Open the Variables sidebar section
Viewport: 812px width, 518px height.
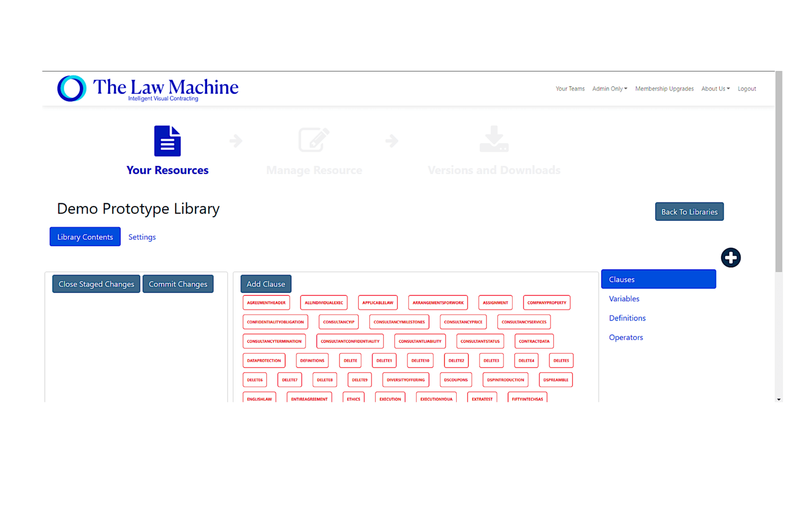pos(624,299)
